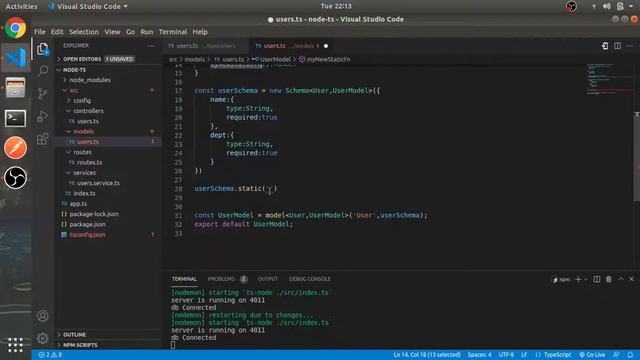Show applications grid in the dock
Viewport: 640px width, 360px height.
(15, 345)
